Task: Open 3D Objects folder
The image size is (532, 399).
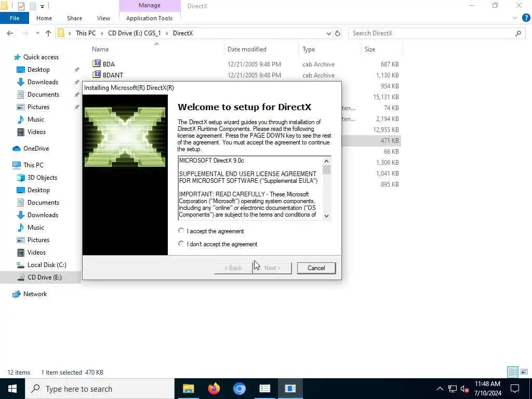Action: 42,178
